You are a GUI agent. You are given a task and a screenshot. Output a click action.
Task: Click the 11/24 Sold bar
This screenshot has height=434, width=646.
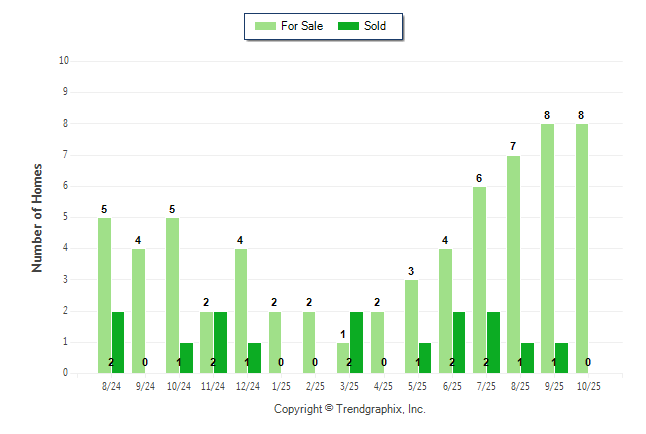tap(220, 342)
